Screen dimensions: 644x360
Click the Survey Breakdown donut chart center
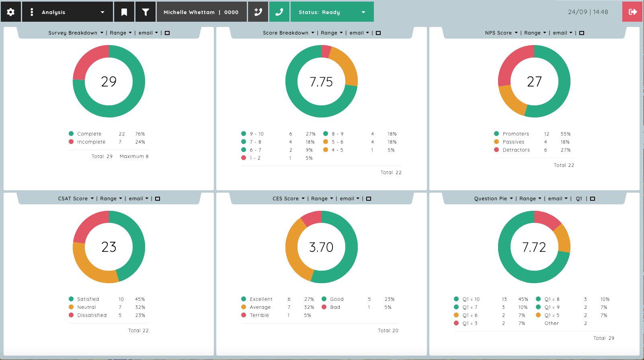109,82
